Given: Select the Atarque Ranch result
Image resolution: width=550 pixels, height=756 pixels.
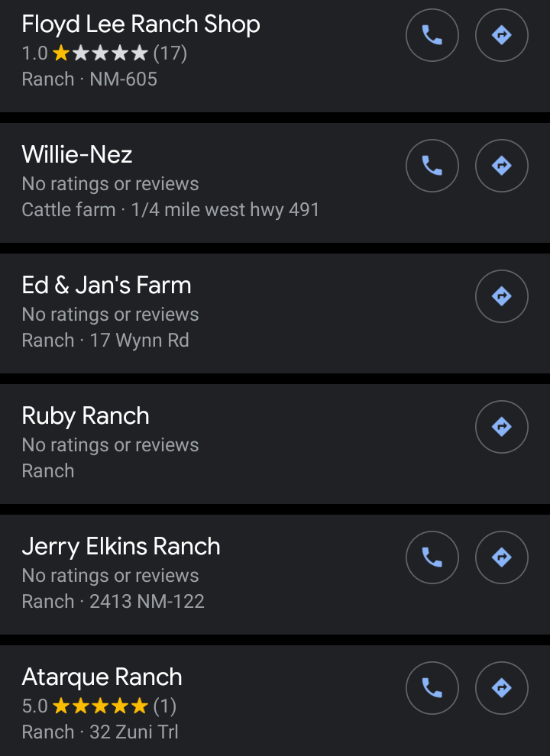Looking at the screenshot, I should click(102, 677).
